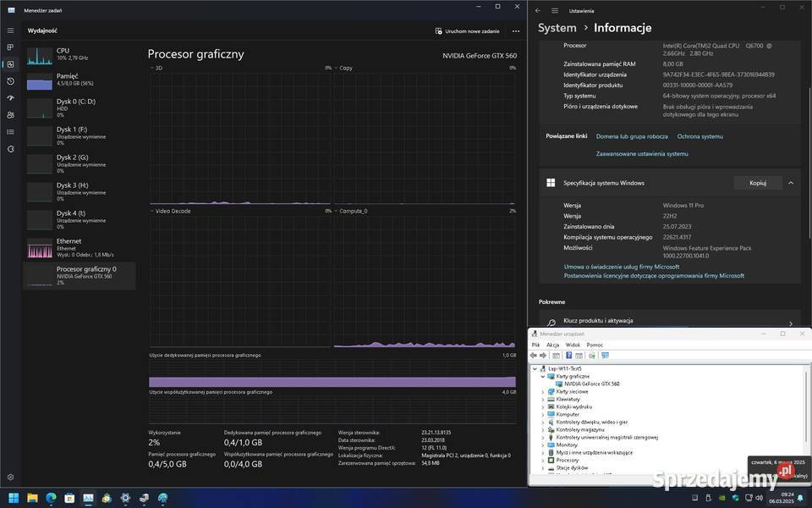Click Device Manager forward arrow toolbar icon

point(543,356)
